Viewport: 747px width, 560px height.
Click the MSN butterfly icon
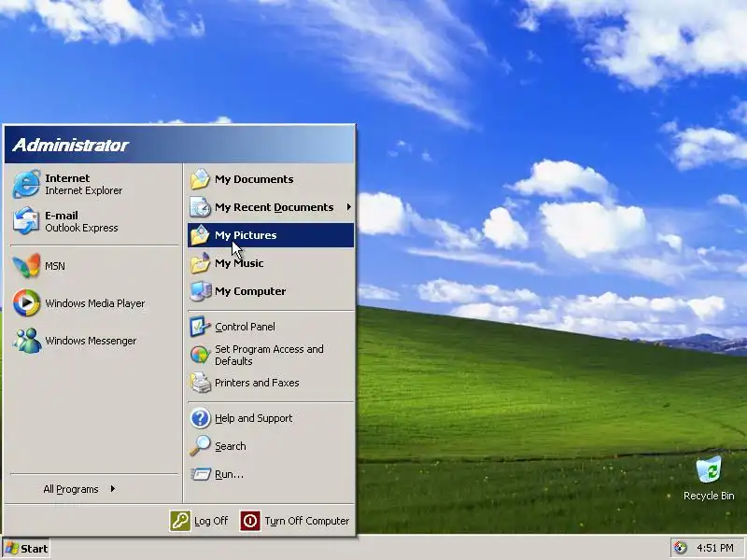(x=26, y=266)
